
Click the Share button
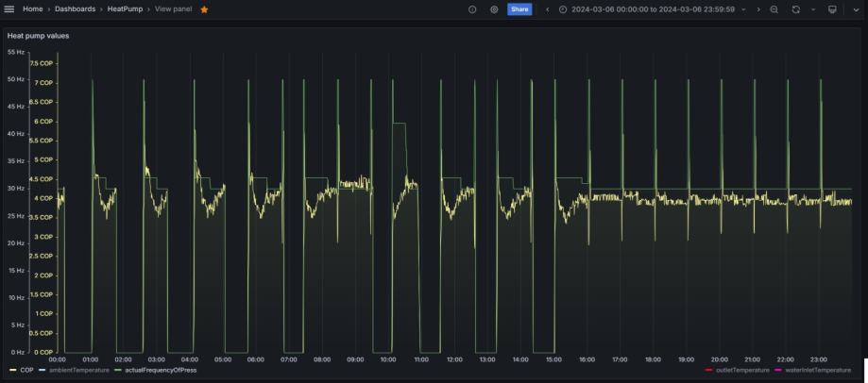(519, 9)
